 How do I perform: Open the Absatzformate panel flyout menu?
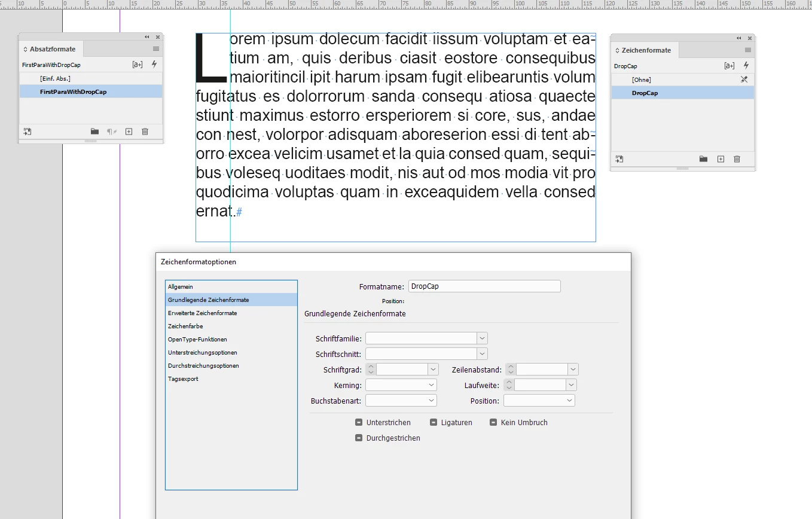[x=156, y=49]
